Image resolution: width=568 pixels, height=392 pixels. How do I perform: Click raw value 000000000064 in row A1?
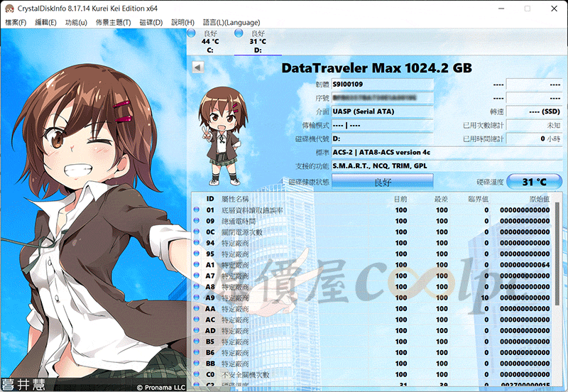tap(525, 265)
